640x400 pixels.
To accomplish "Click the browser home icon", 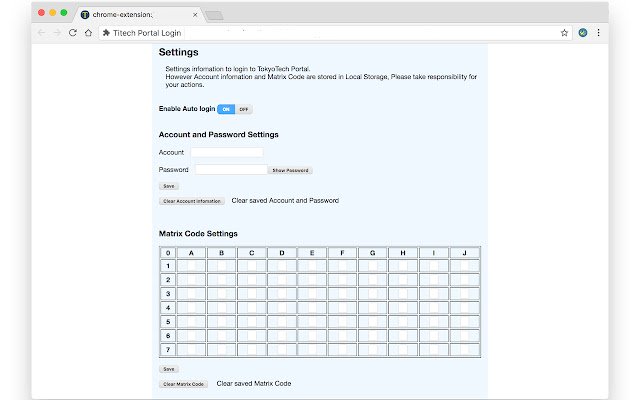I will pyautogui.click(x=88, y=33).
